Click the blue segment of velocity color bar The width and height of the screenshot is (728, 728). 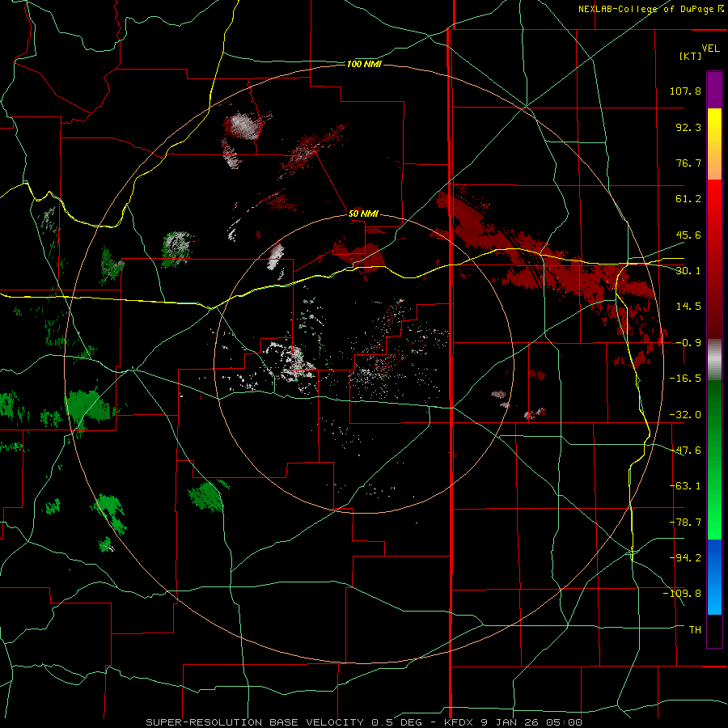point(714,577)
